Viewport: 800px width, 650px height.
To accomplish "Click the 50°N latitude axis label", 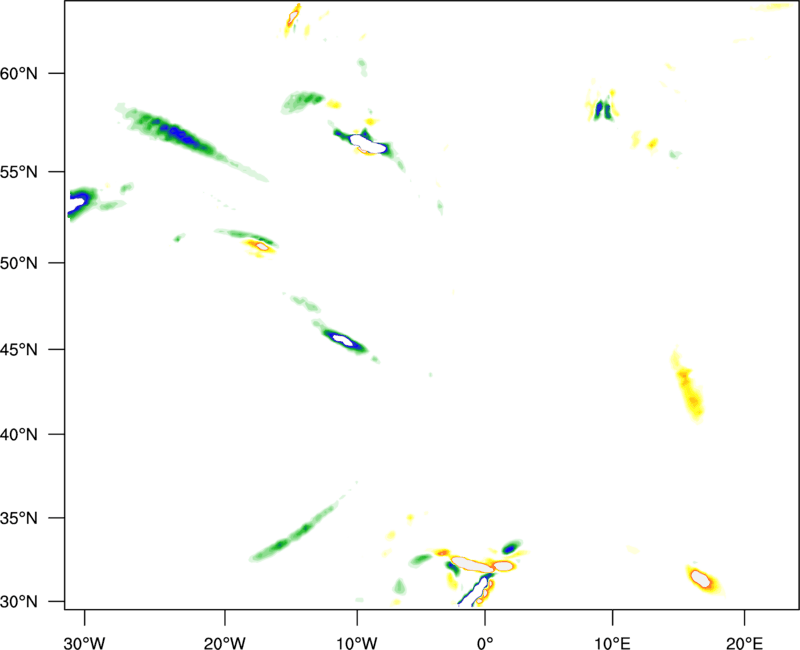I will pos(19,263).
